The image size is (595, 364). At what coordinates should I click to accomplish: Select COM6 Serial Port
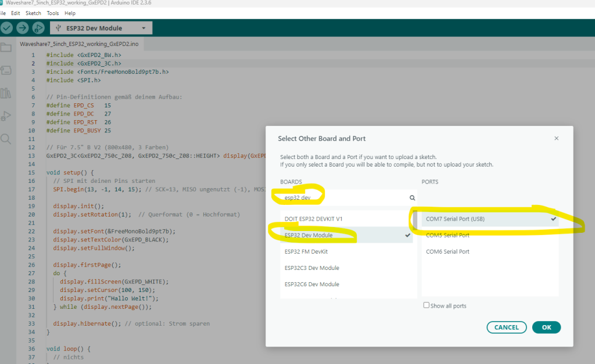coord(490,251)
